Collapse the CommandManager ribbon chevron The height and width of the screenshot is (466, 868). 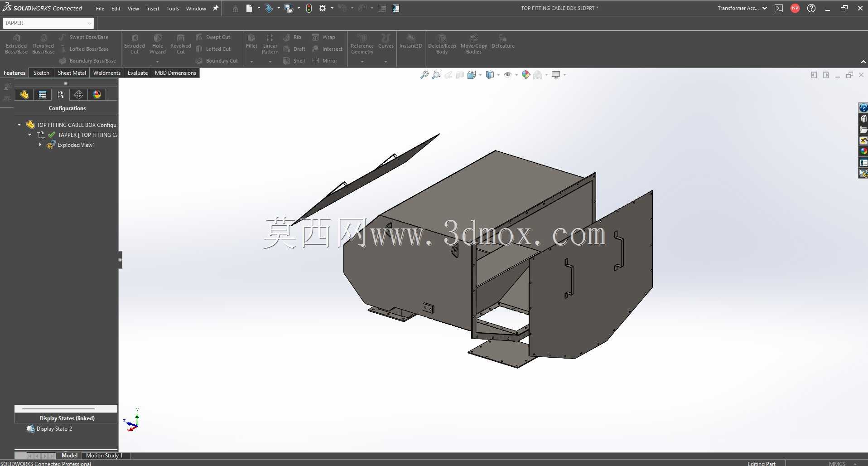point(863,62)
